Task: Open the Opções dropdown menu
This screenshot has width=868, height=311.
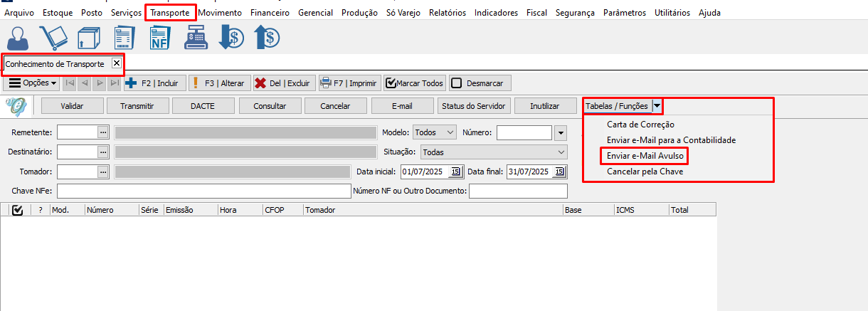Action: 33,83
